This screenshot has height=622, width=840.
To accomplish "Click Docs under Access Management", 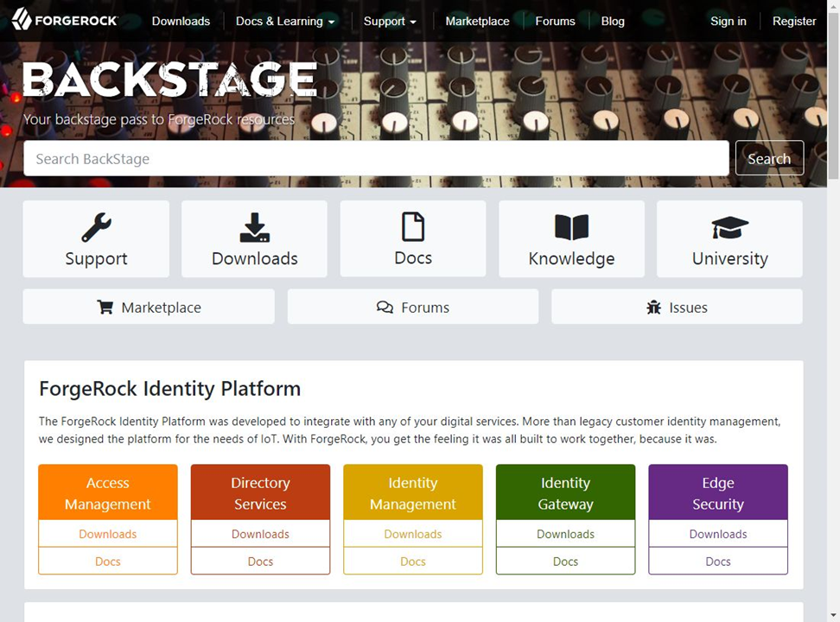I will click(x=108, y=562).
